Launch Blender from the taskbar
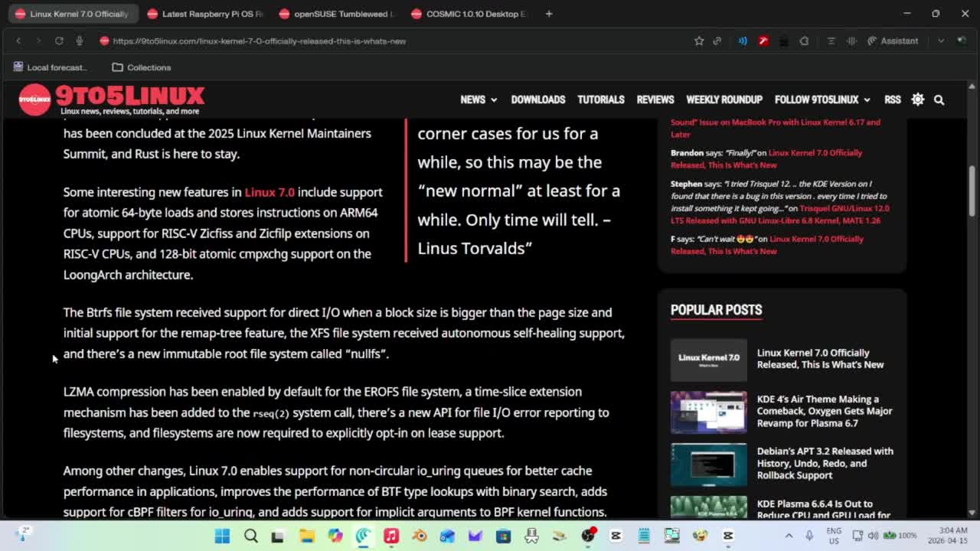Viewport: 980px width, 551px height. click(x=420, y=536)
